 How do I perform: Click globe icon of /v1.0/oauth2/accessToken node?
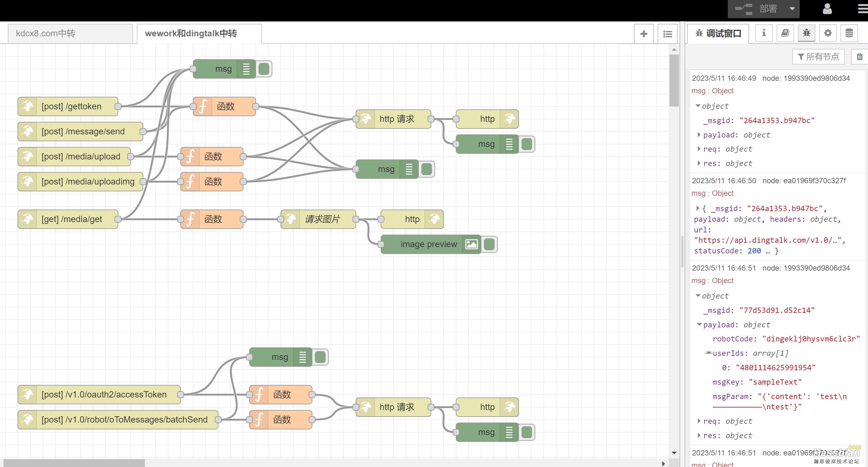tap(27, 395)
